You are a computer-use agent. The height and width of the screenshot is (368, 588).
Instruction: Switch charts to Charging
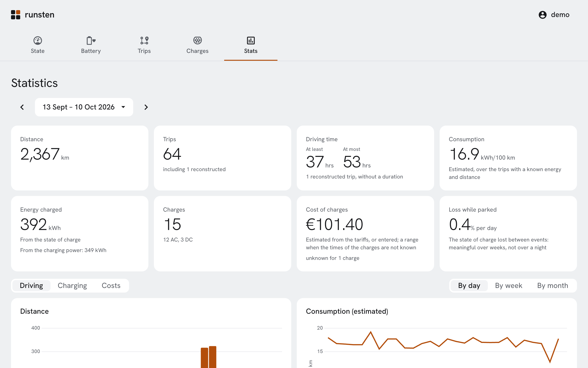72,285
